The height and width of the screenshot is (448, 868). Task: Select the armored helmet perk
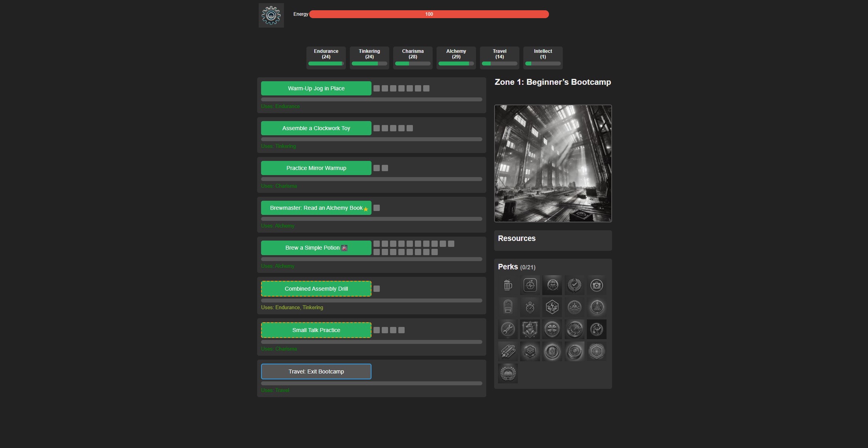552,285
